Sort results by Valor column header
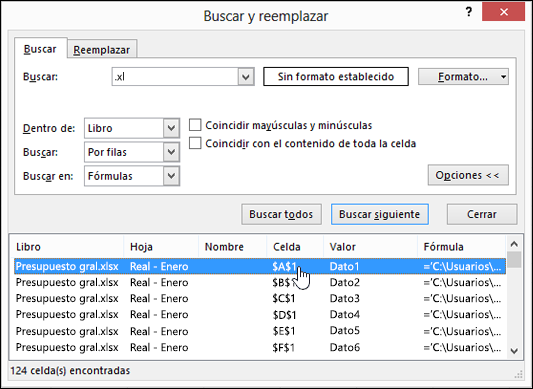This screenshot has width=533, height=389. (371, 247)
